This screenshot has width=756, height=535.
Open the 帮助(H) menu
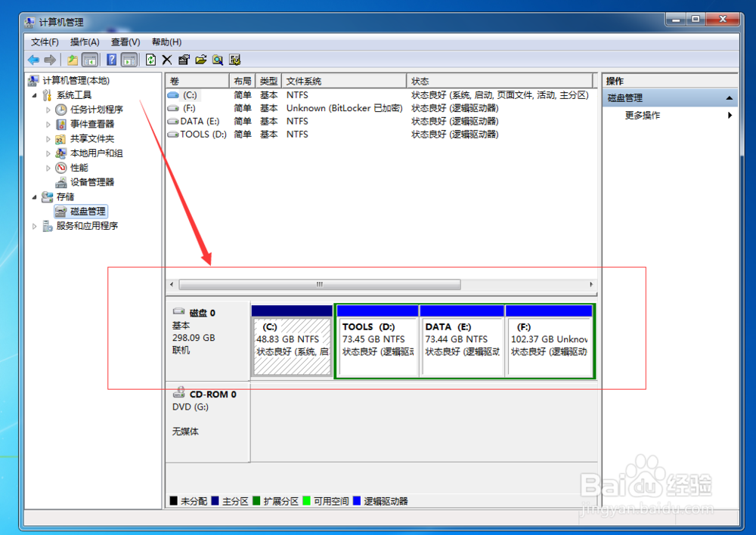(x=167, y=42)
